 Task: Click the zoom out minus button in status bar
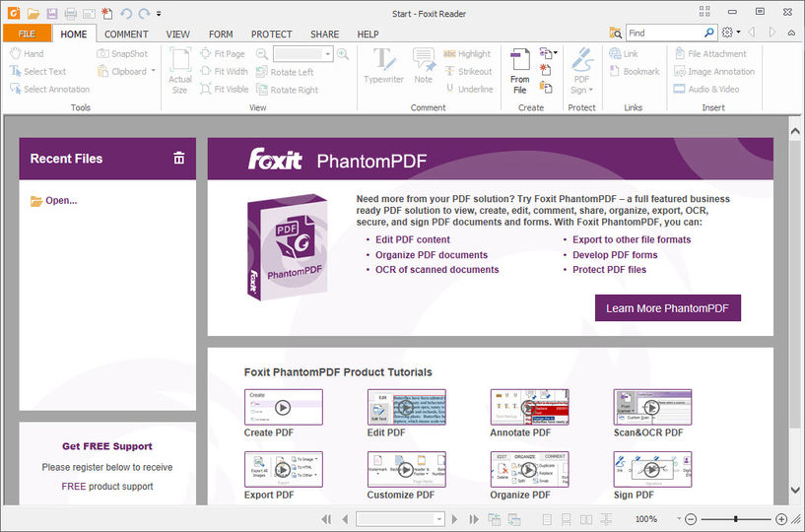[x=691, y=519]
